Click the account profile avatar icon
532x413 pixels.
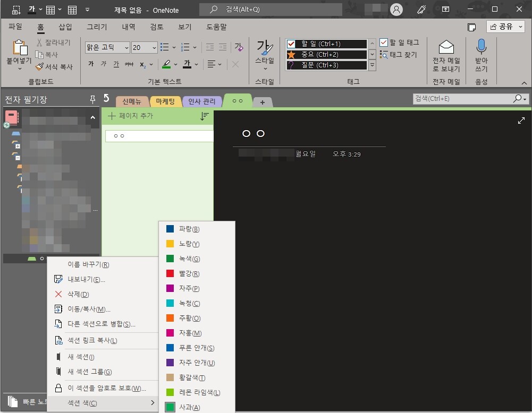tap(396, 10)
